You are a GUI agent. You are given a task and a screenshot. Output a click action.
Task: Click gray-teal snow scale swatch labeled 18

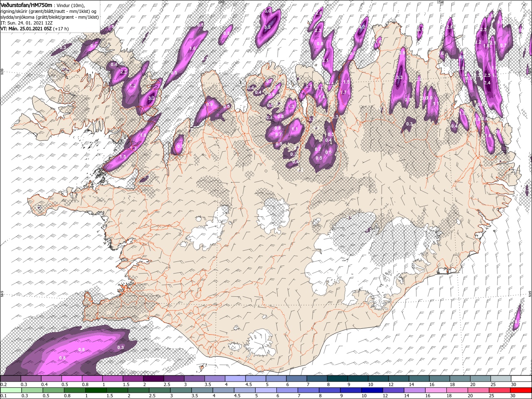[x=460, y=379]
